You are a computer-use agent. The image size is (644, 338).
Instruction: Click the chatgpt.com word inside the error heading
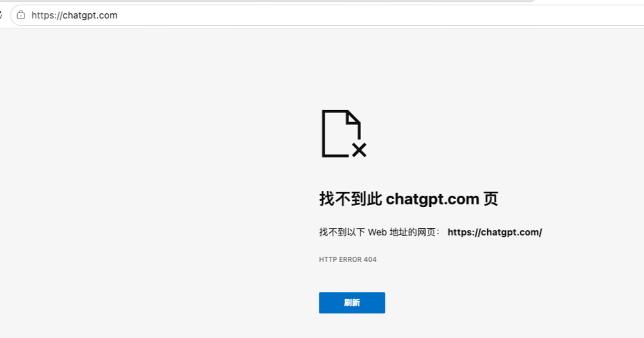pos(432,199)
